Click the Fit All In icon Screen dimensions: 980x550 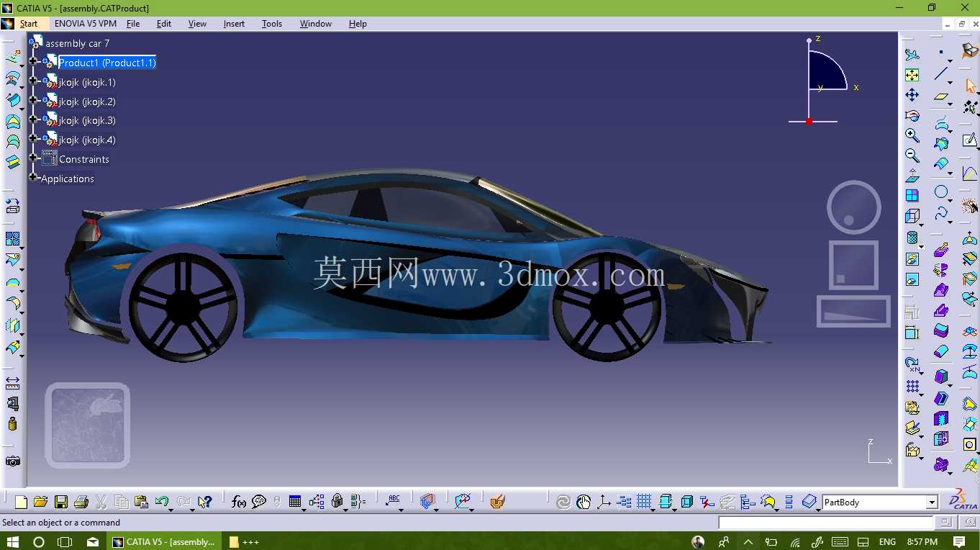click(x=912, y=75)
